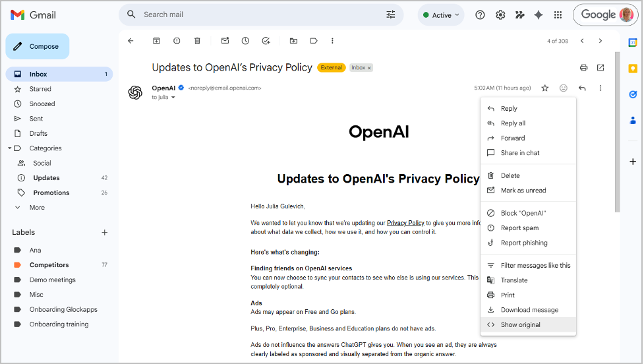Screen dimensions: 644x364
Task: Remove the Inbox label from the email
Action: pyautogui.click(x=369, y=68)
